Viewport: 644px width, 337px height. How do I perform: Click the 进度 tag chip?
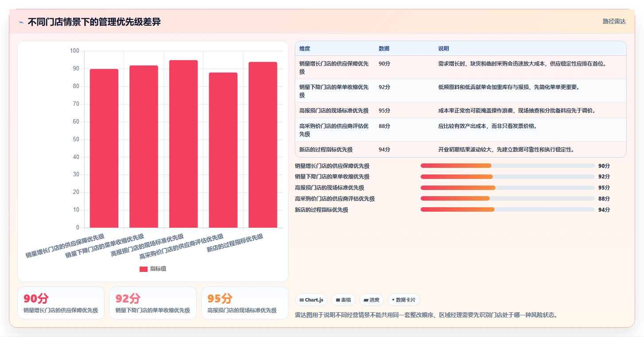point(371,300)
